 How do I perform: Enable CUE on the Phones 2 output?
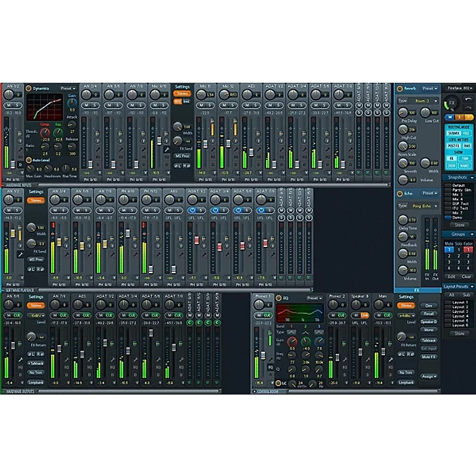click(341, 315)
